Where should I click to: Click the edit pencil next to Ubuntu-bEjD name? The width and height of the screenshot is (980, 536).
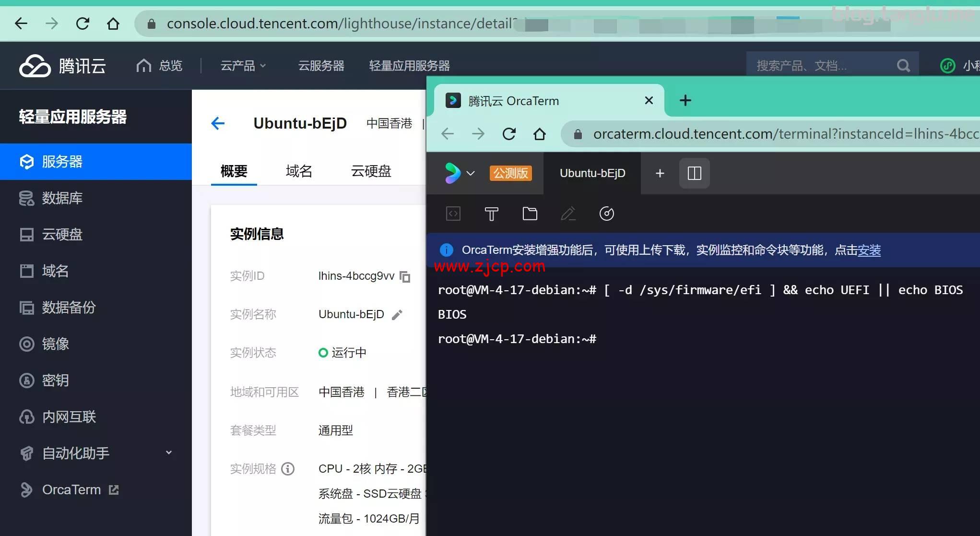tap(397, 314)
